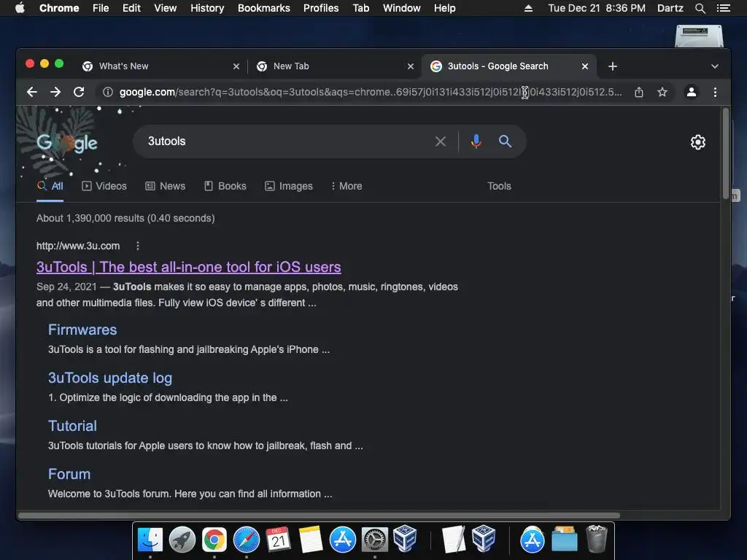
Task: Open the Apple menu
Action: pyautogui.click(x=20, y=8)
